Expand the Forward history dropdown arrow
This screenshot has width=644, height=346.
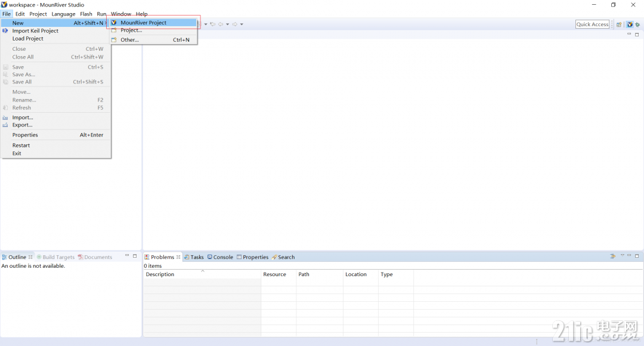[241, 24]
